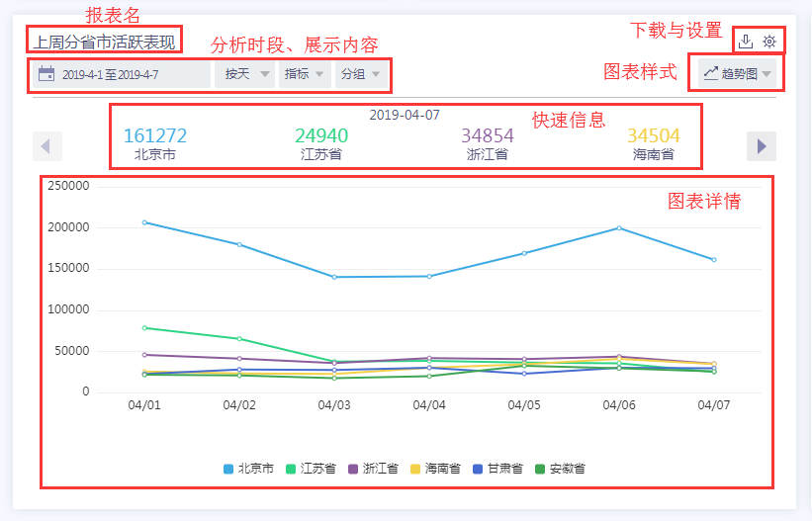Toggle 安徽省 series in legend
The width and height of the screenshot is (812, 521).
[560, 469]
